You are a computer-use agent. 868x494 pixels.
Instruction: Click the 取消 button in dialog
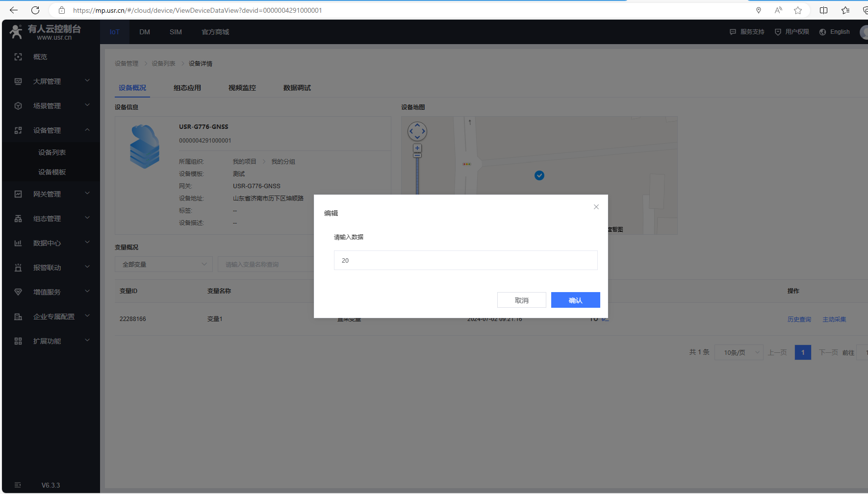[521, 300]
